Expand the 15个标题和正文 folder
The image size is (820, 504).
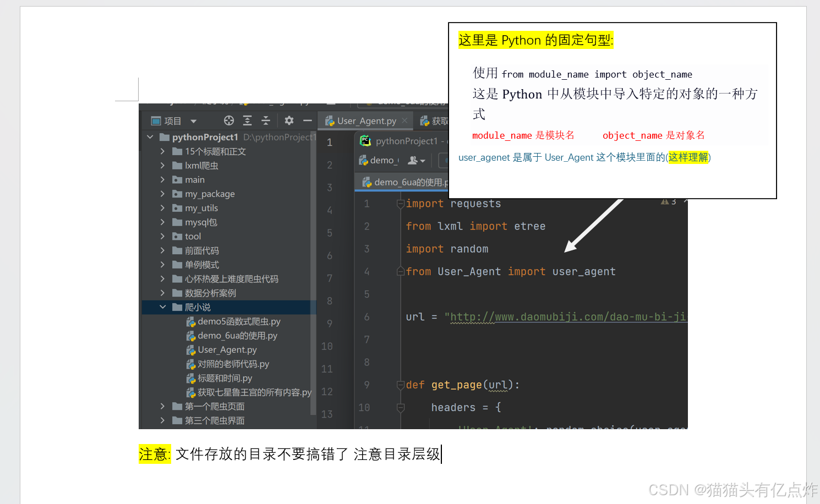pyautogui.click(x=162, y=151)
